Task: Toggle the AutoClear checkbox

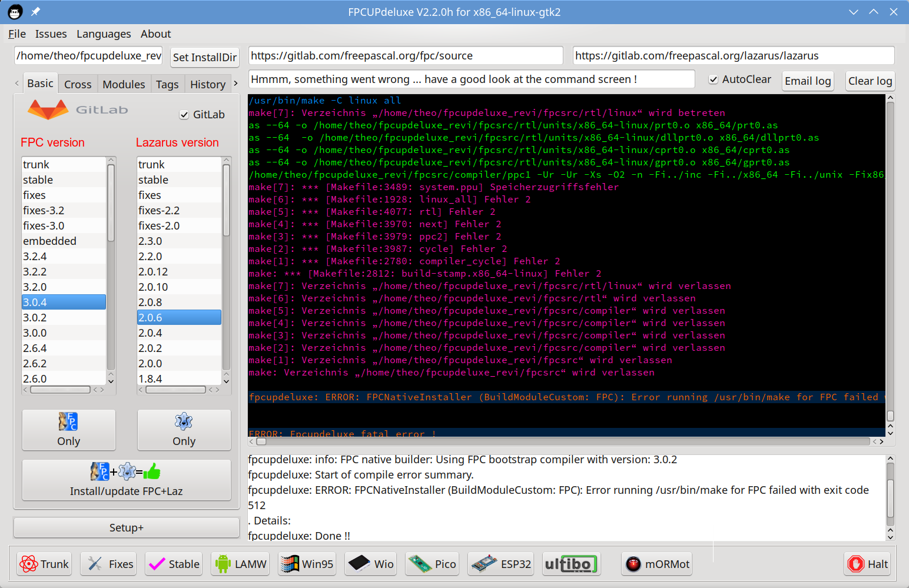Action: click(713, 79)
